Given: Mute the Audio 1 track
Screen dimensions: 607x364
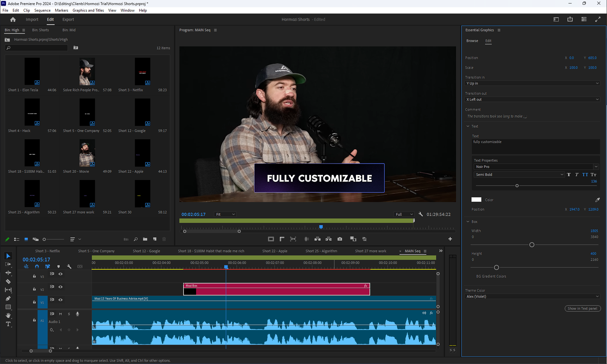Looking at the screenshot, I should point(60,314).
